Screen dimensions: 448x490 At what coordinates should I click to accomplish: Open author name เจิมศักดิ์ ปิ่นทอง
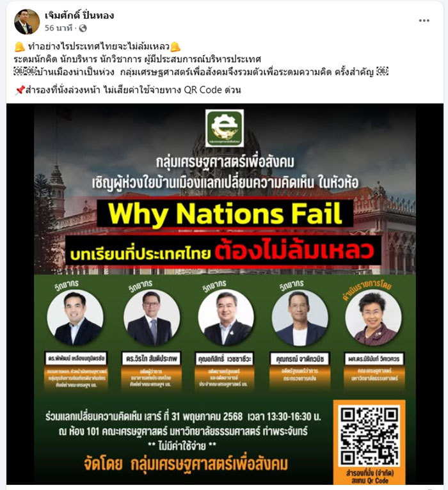point(79,15)
